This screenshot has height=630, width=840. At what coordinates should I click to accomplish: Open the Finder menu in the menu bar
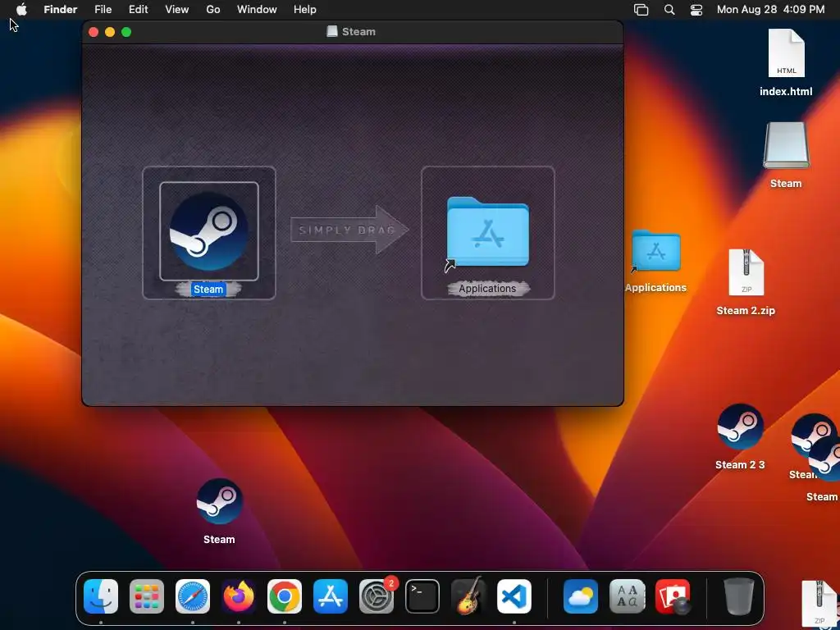click(61, 10)
